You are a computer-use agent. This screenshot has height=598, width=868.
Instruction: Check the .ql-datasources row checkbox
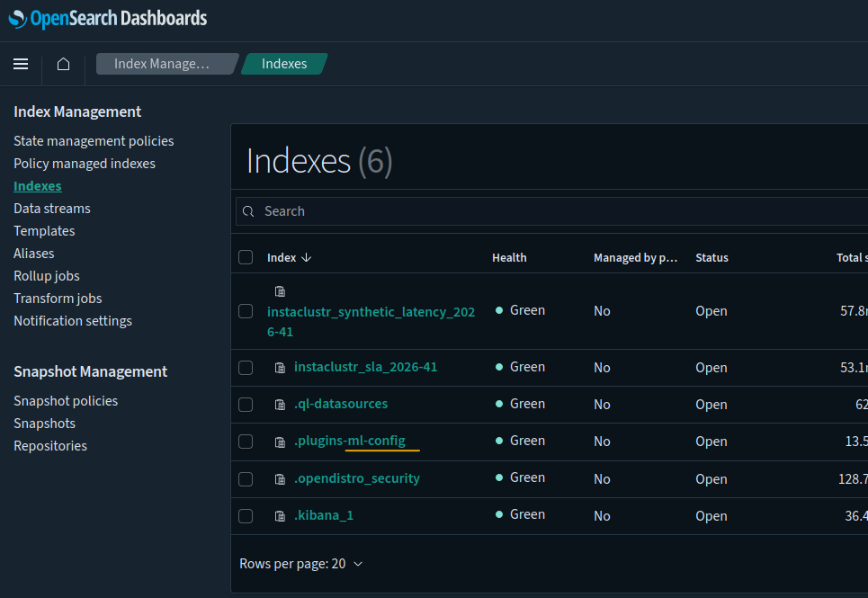[x=246, y=405]
